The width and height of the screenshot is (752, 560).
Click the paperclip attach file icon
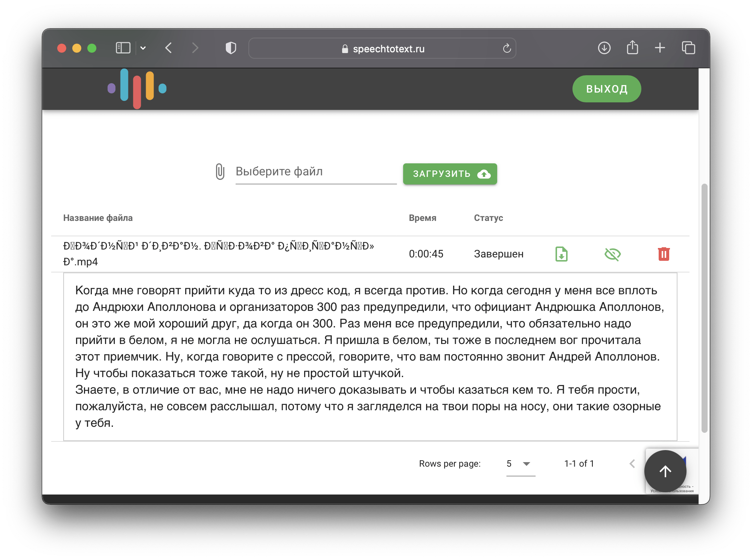220,172
